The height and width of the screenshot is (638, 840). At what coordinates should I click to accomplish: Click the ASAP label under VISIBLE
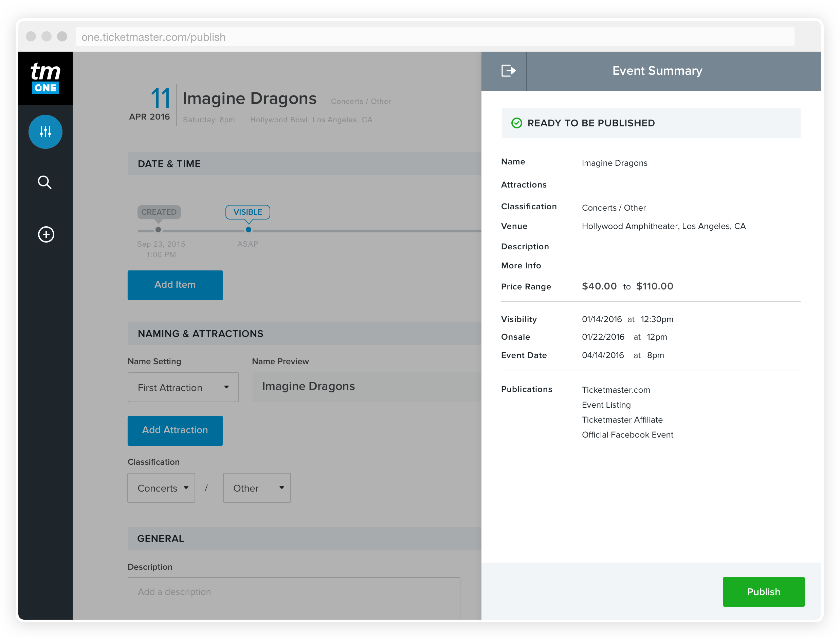[248, 244]
